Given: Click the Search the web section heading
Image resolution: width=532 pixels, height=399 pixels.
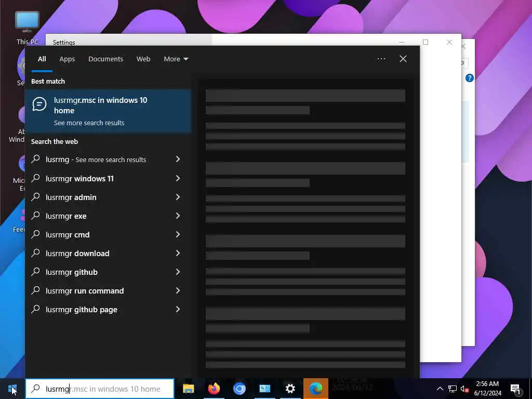Looking at the screenshot, I should [x=54, y=141].
